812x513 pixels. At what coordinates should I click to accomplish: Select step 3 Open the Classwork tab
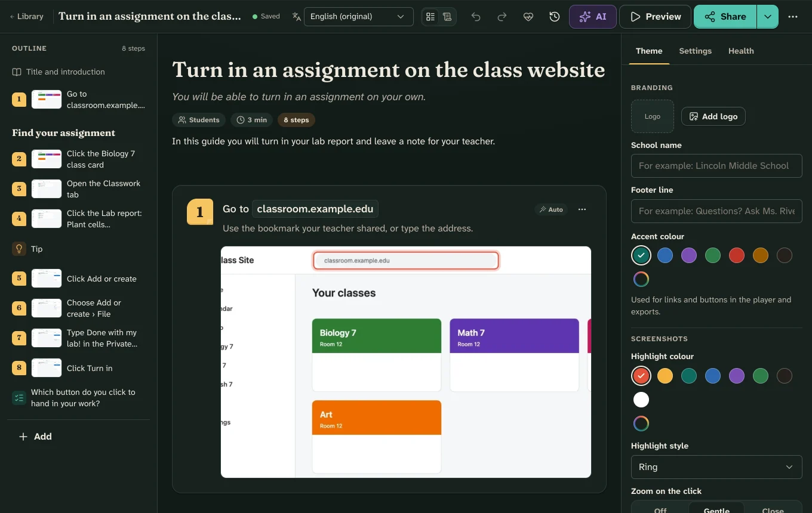(x=78, y=189)
